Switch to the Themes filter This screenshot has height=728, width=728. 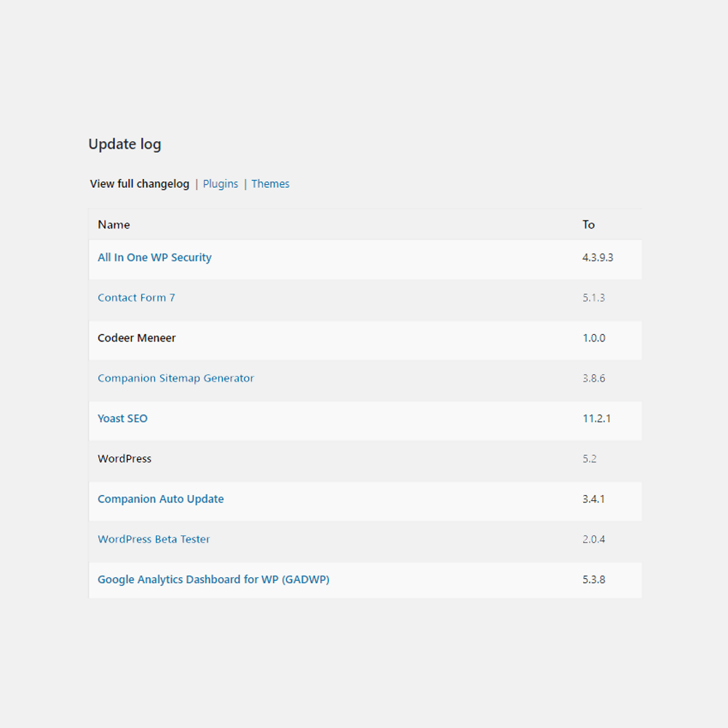coord(270,184)
